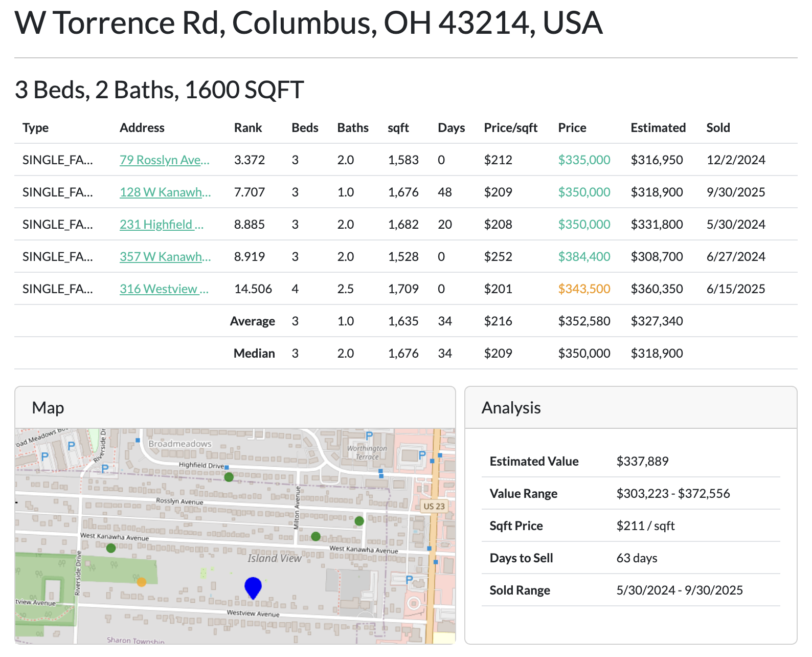
Task: Click the orange comparable marker on map
Action: click(x=142, y=582)
